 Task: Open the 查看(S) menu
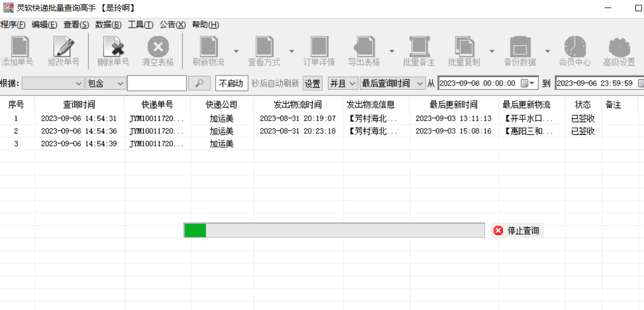(76, 25)
